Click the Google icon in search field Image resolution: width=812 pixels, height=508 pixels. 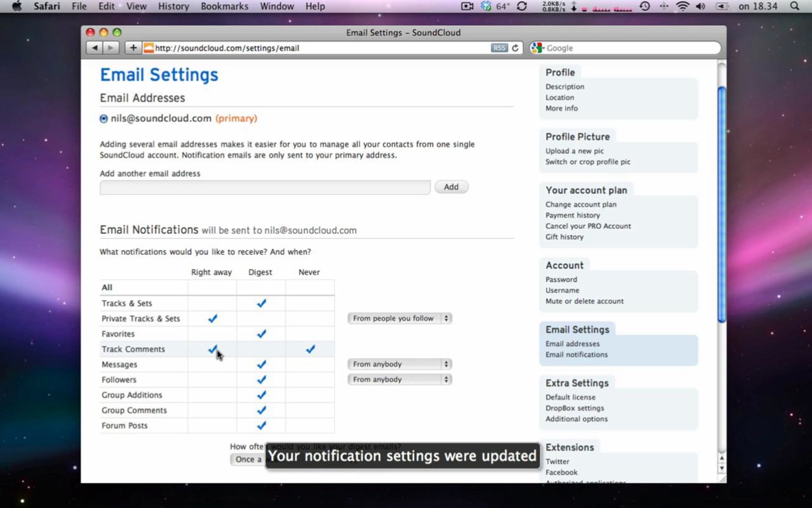pyautogui.click(x=537, y=48)
